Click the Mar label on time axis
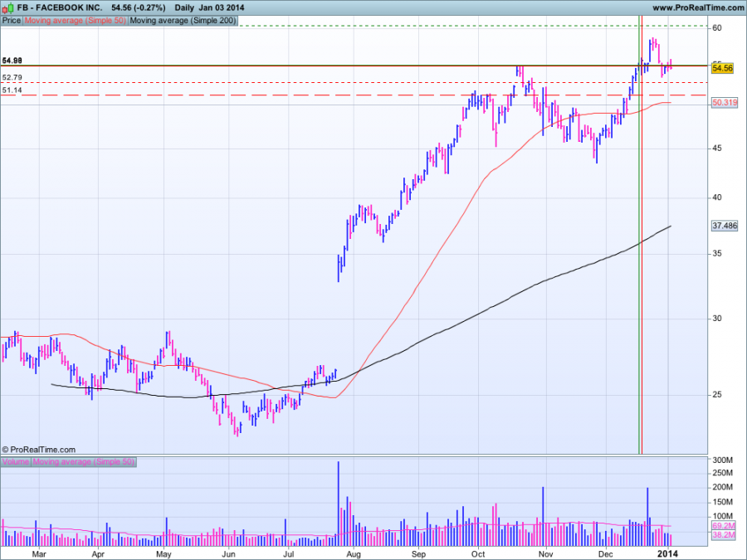The width and height of the screenshot is (747, 560). click(x=39, y=554)
